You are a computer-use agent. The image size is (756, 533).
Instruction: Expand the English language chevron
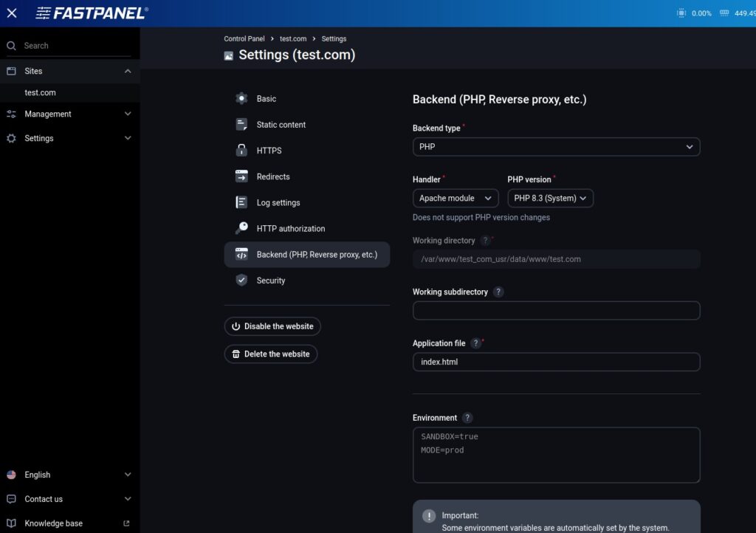coord(128,475)
